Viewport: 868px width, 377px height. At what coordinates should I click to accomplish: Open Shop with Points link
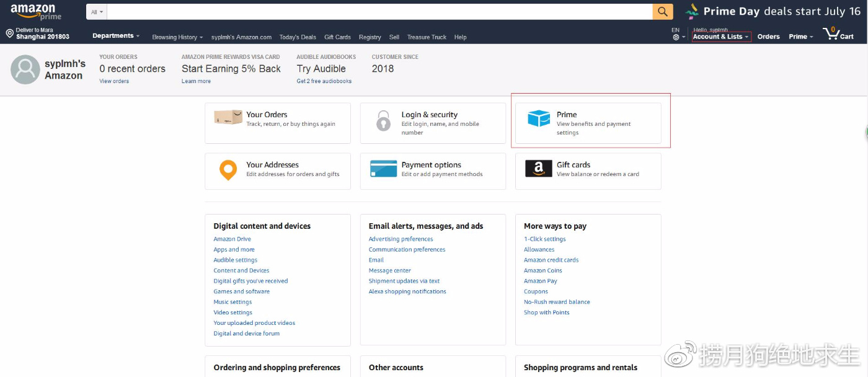546,313
